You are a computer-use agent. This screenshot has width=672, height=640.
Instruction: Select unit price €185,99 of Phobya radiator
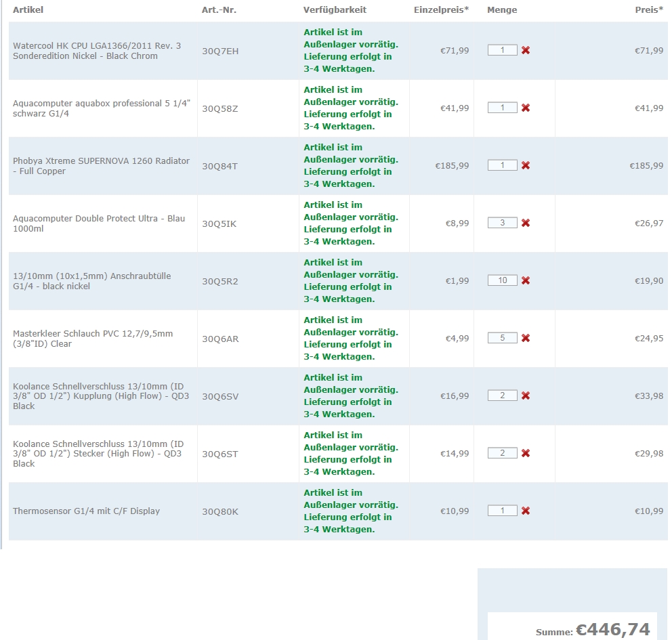[452, 166]
